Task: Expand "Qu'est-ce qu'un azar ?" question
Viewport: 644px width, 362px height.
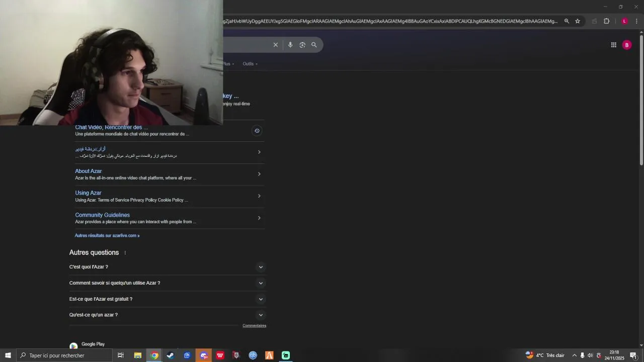Action: click(x=261, y=315)
